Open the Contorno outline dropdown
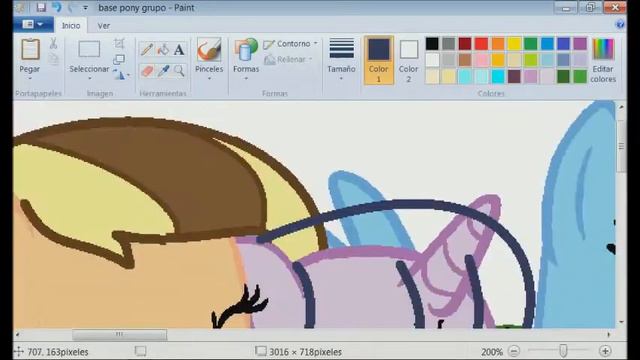This screenshot has height=360, width=640. [290, 44]
